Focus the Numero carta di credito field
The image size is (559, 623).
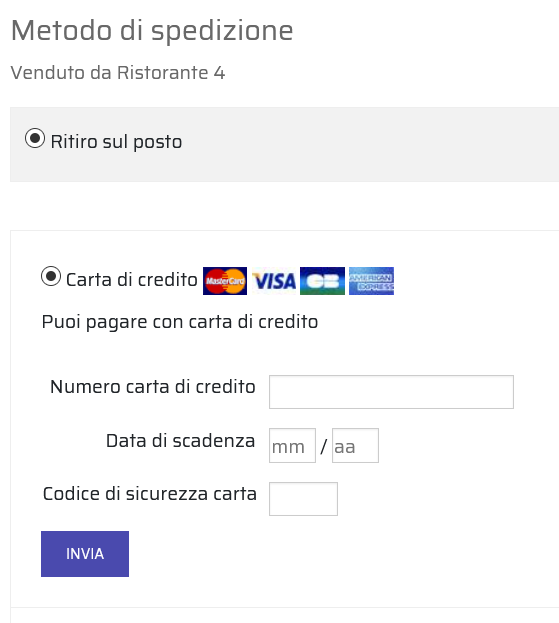tap(391, 392)
